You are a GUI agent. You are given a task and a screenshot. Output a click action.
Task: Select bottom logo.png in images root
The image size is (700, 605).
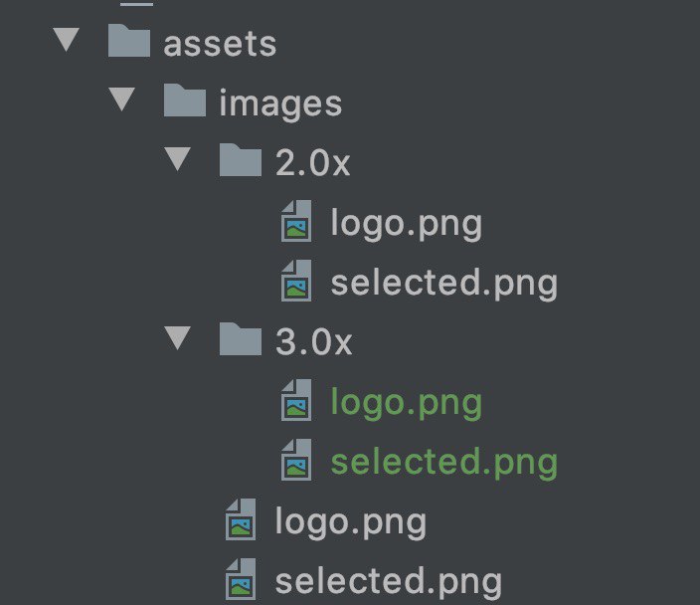pos(351,521)
